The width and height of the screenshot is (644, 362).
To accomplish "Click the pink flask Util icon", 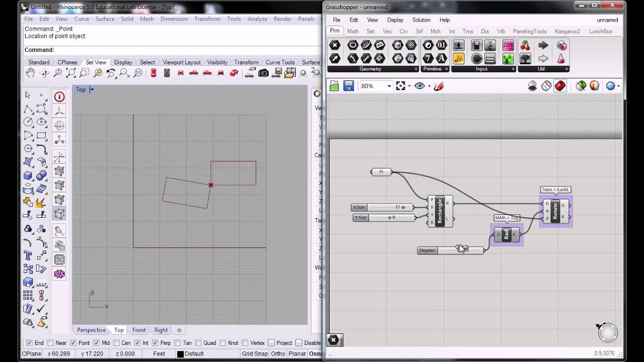I will click(561, 58).
